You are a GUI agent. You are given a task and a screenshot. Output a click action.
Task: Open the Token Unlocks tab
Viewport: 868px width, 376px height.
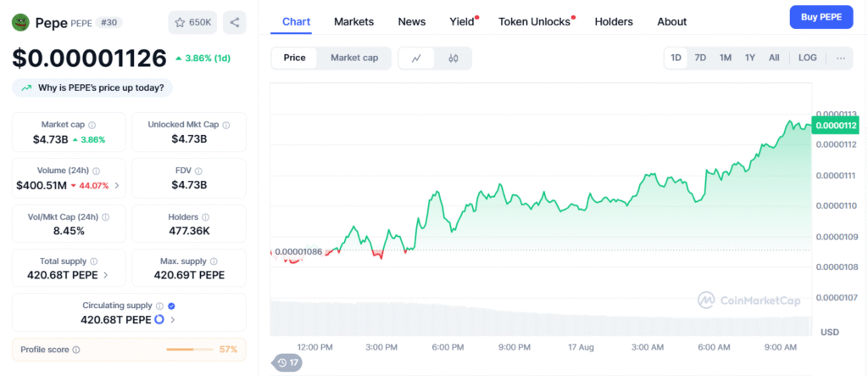tap(534, 21)
